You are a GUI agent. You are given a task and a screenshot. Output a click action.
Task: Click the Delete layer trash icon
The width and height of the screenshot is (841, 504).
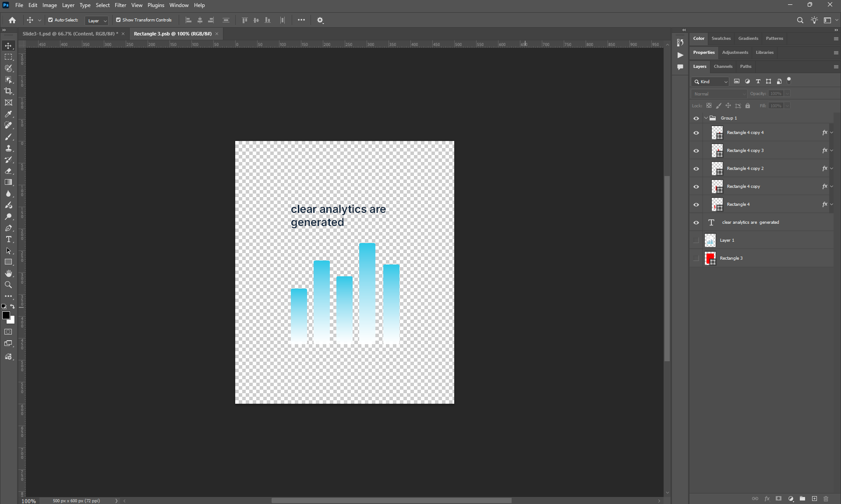pyautogui.click(x=826, y=498)
